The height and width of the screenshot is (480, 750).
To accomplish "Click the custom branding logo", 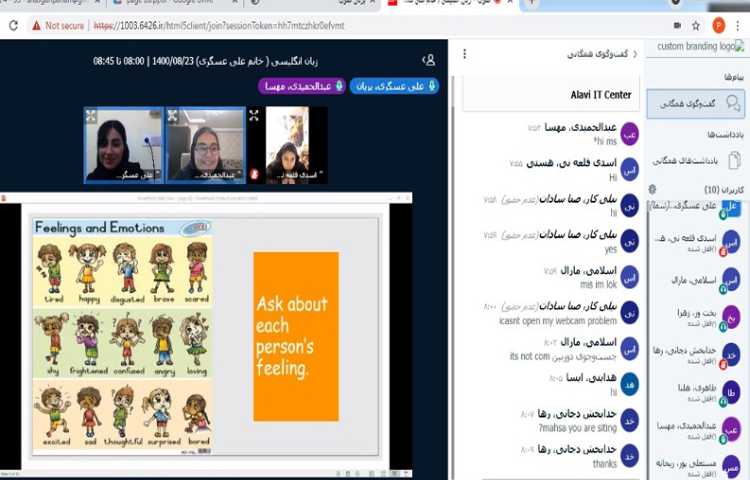I will pos(701,46).
